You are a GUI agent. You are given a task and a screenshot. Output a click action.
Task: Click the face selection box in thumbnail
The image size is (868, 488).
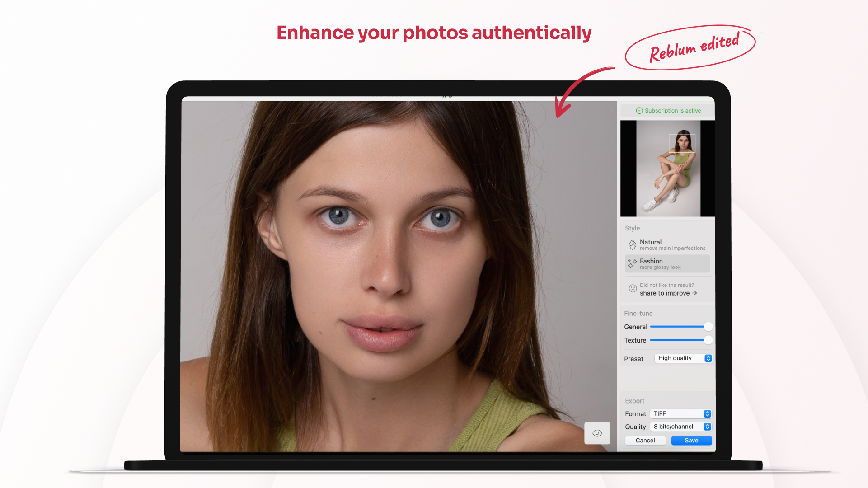point(681,143)
